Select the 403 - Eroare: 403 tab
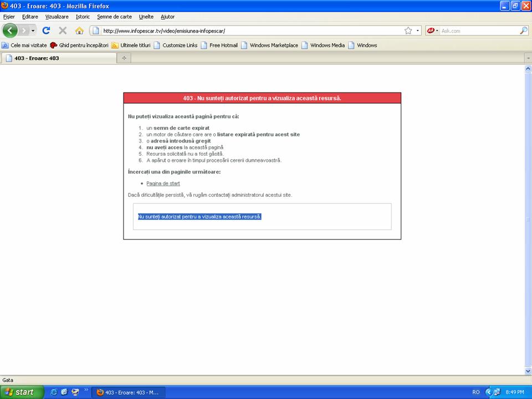The image size is (532, 399). pos(55,58)
